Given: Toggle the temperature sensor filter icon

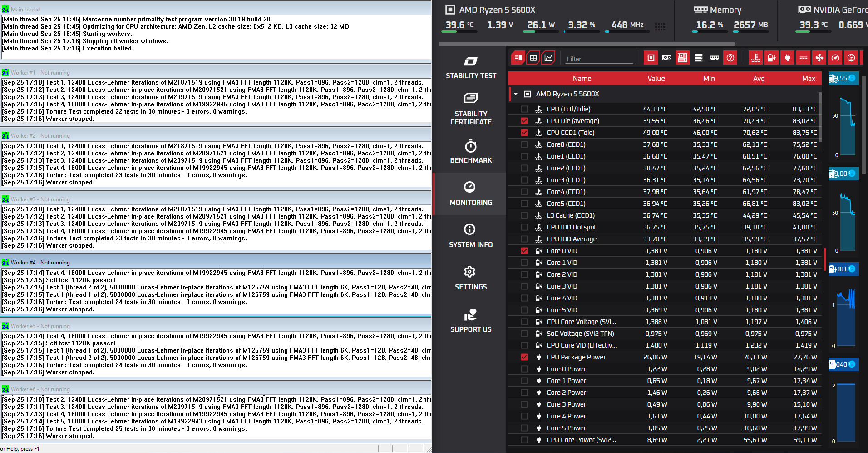Looking at the screenshot, I should coord(756,58).
